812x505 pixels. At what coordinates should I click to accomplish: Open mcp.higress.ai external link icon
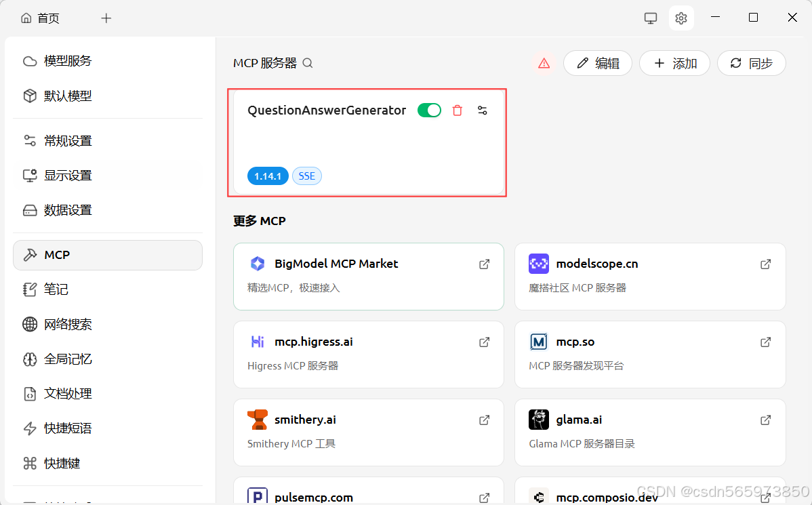click(x=484, y=342)
